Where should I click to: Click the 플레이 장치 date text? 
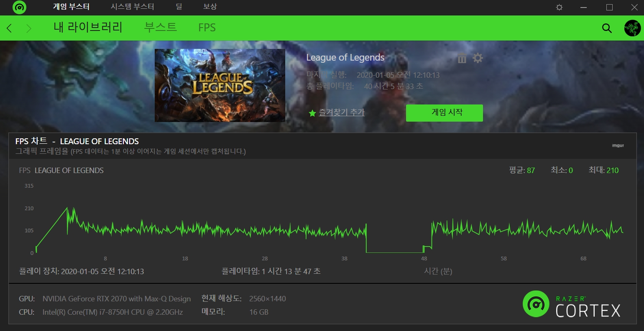click(x=82, y=271)
